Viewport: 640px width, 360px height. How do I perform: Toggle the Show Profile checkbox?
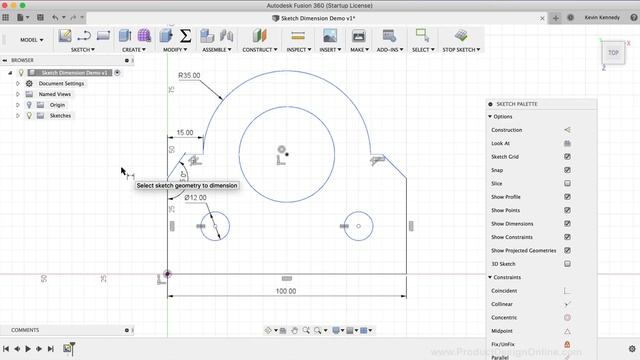coord(567,197)
